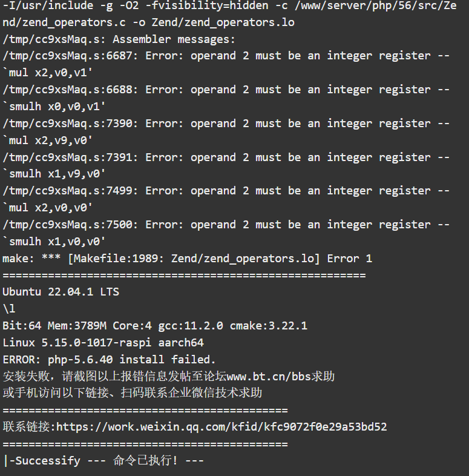Click the `mul x2,v0,v1' instruction text

(x=48, y=73)
